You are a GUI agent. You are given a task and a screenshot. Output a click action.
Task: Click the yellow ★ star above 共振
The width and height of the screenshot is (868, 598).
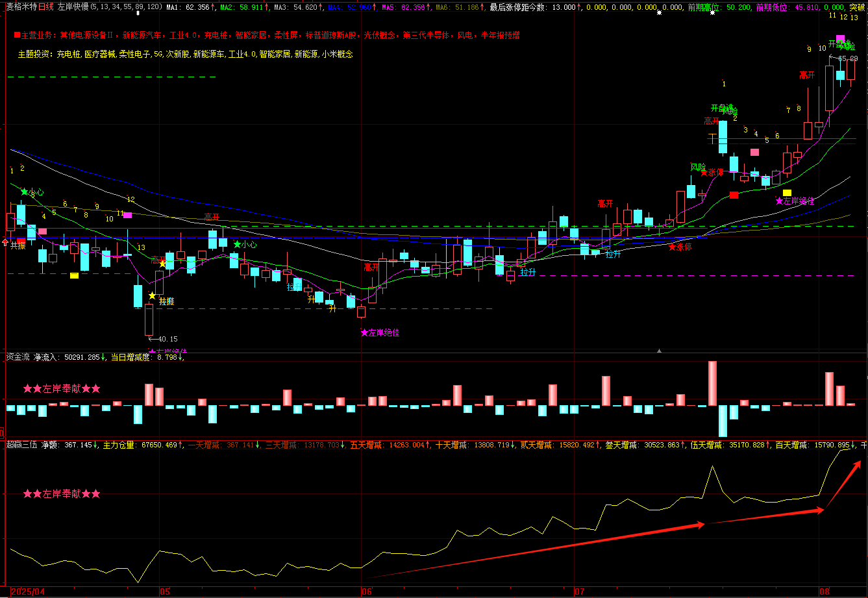[152, 295]
